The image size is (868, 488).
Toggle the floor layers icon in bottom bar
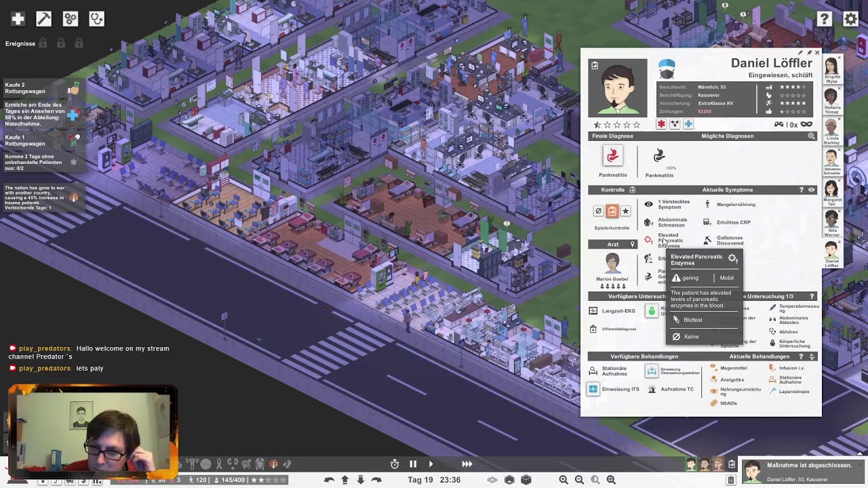point(493,480)
